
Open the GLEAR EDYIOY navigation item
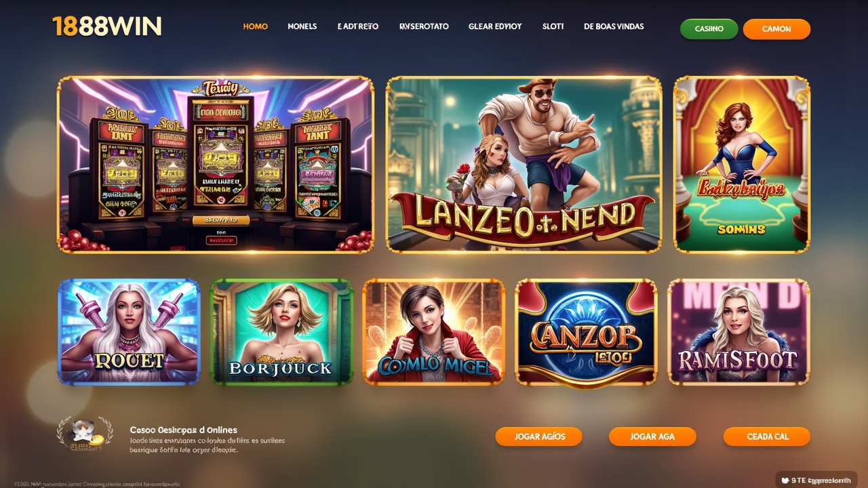(495, 26)
